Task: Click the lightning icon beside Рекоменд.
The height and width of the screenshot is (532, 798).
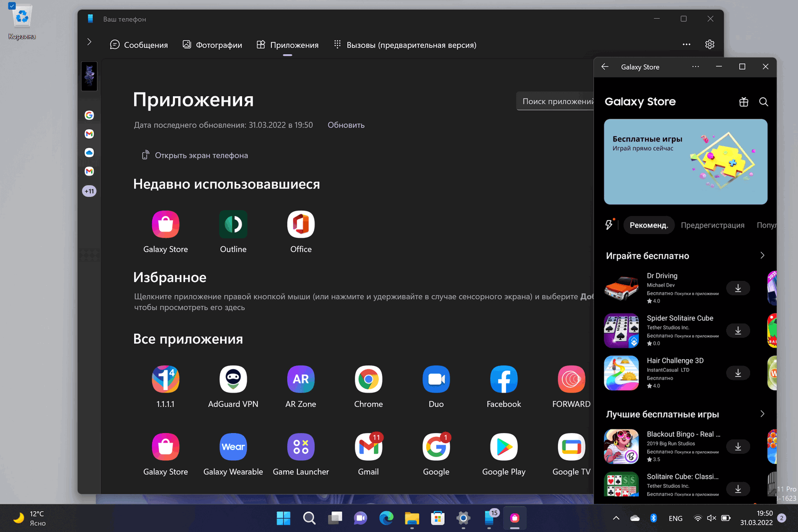Action: 610,225
